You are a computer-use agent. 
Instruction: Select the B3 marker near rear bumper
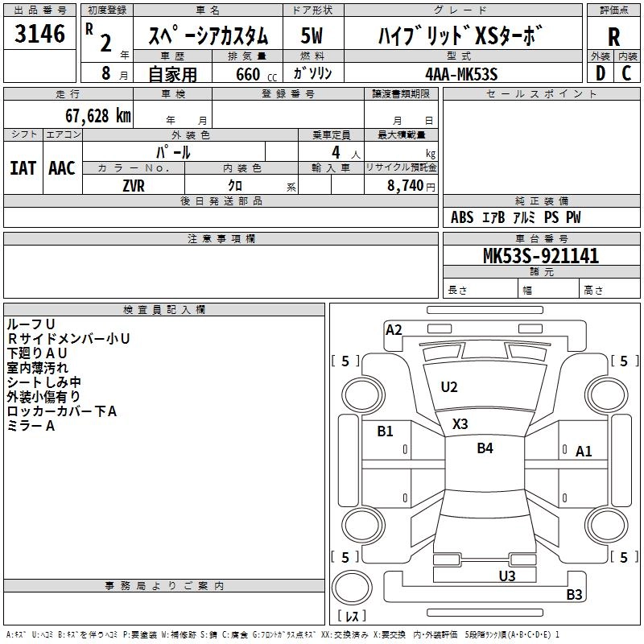[x=574, y=595]
